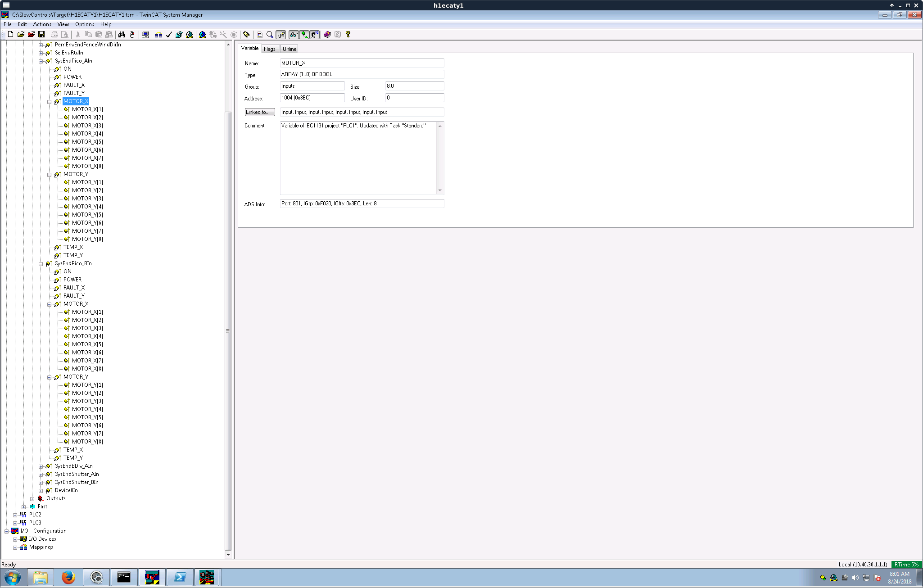Click the Find binoculars toolbar icon
The width and height of the screenshot is (923, 588).
click(122, 35)
